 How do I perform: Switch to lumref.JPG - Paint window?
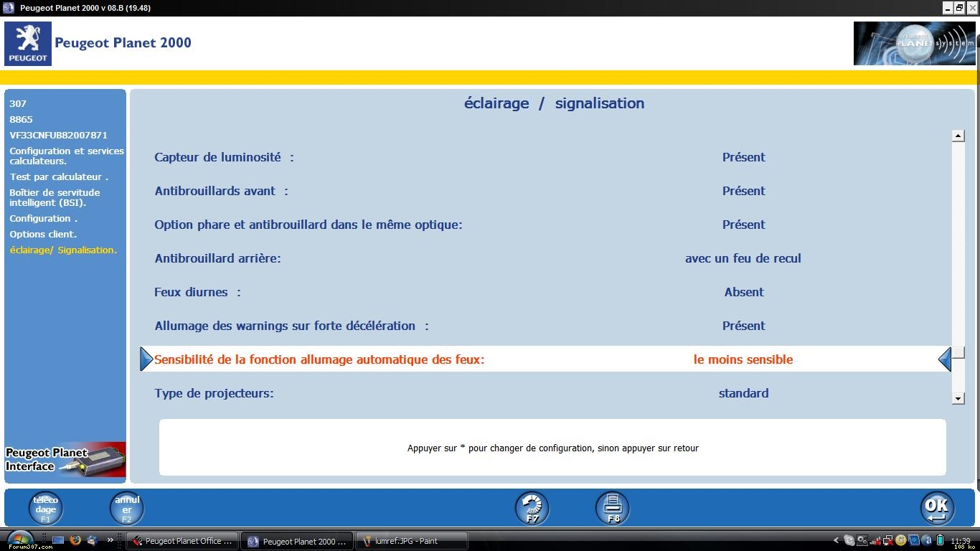pos(412,541)
